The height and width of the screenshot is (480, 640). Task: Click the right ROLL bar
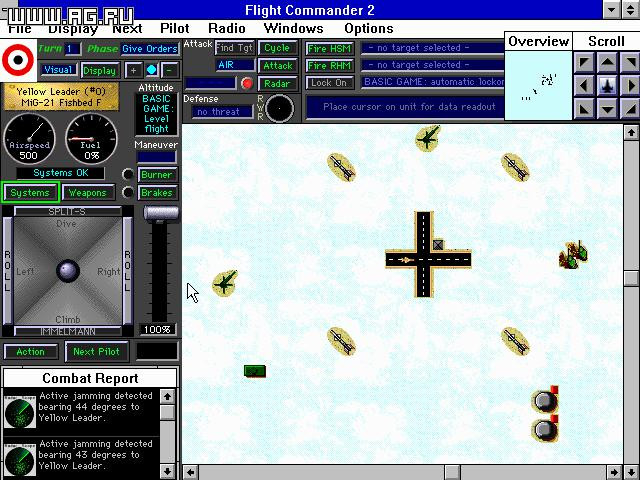[127, 271]
